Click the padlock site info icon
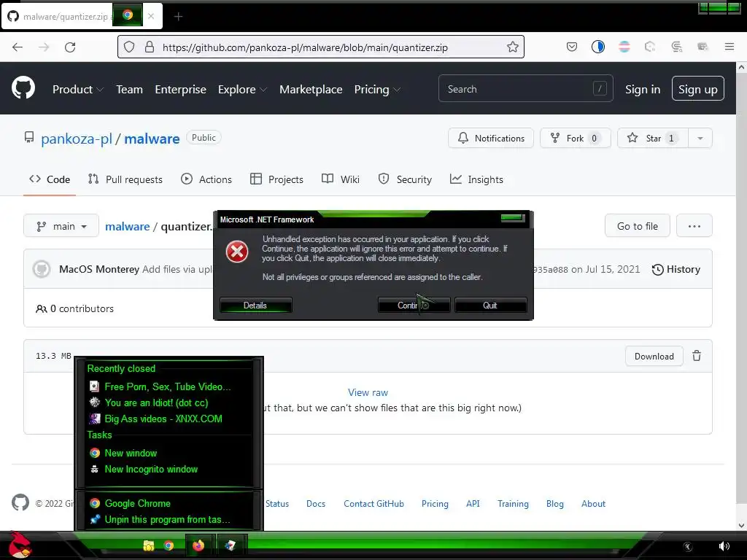Viewport: 747px width, 560px height. click(150, 47)
